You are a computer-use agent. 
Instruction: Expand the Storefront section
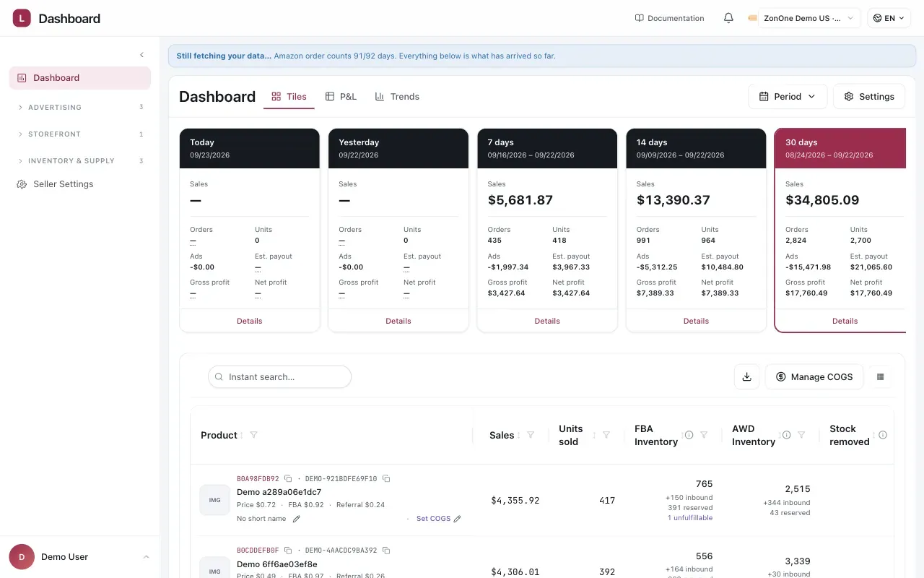[x=80, y=134]
